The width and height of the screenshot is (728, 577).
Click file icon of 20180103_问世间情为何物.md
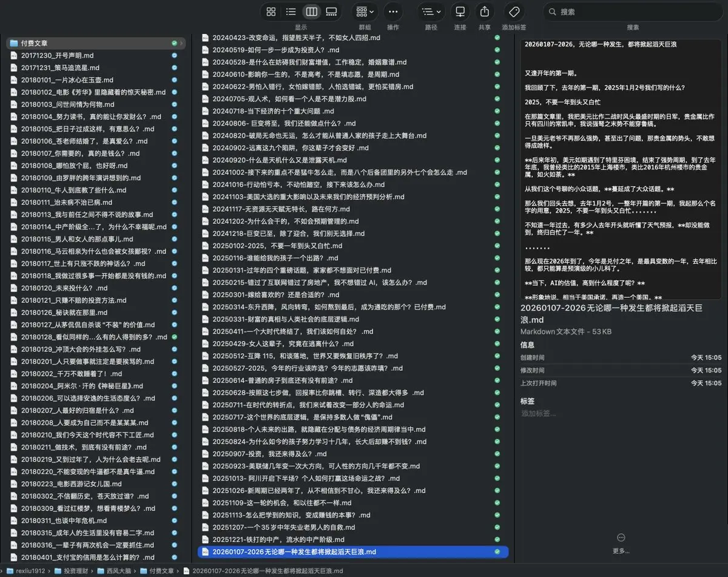coord(13,104)
